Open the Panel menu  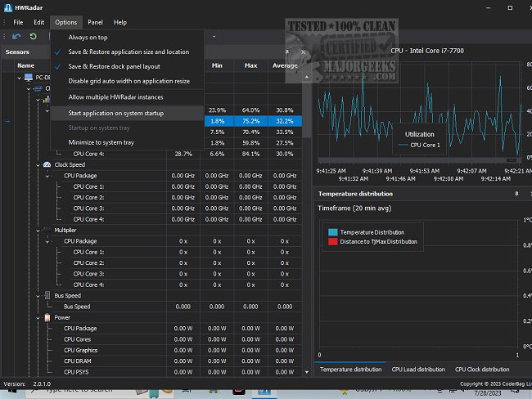coord(95,22)
